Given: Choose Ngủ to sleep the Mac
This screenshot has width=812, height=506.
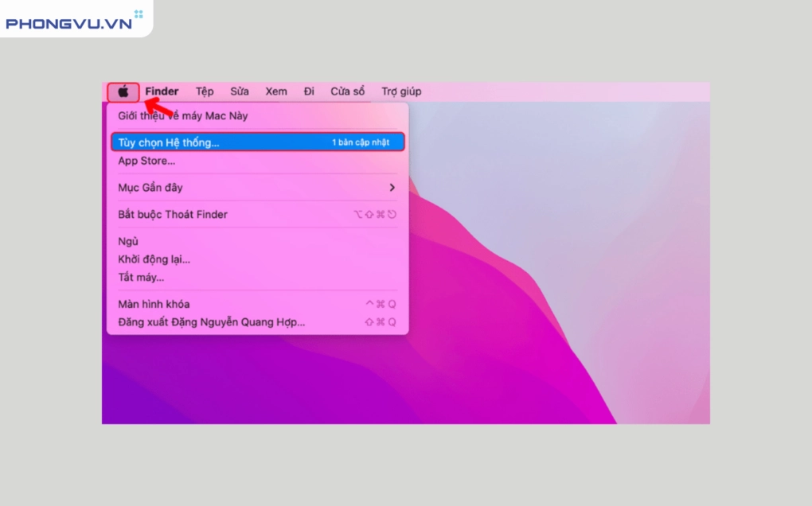Looking at the screenshot, I should [129, 241].
